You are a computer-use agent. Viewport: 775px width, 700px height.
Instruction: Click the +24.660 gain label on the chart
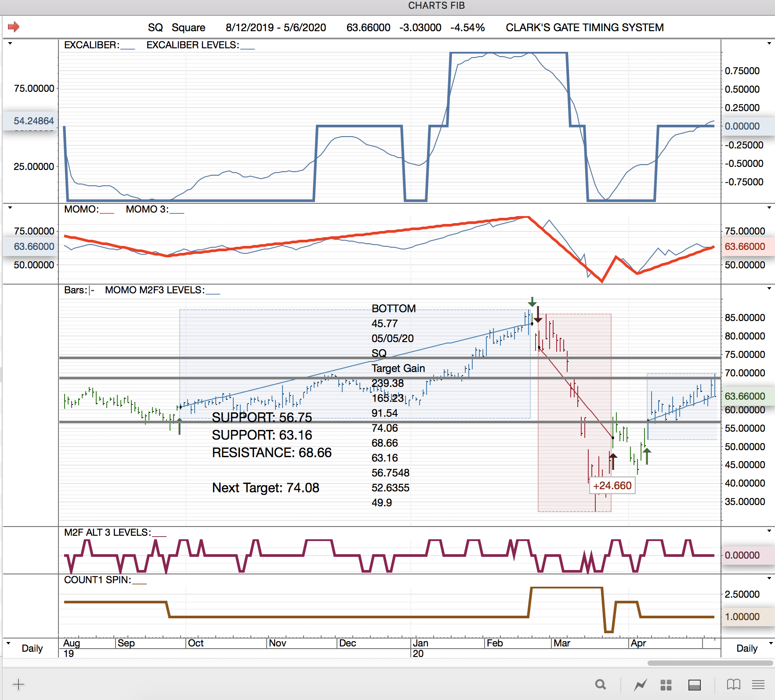pyautogui.click(x=612, y=486)
